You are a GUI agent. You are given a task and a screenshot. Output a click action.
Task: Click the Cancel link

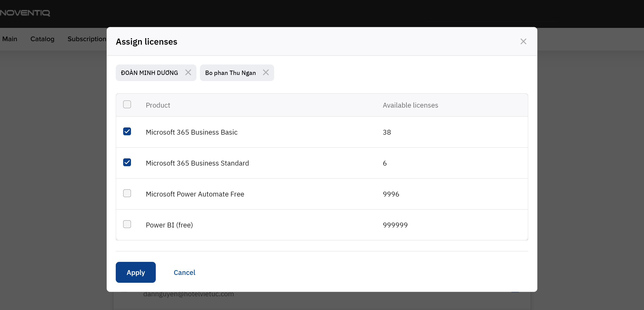[184, 272]
